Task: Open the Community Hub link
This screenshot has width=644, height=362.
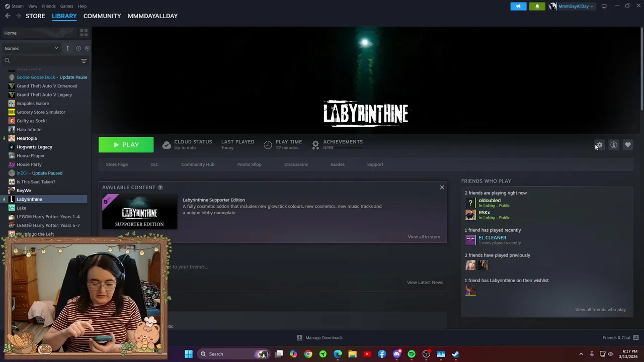Action: pos(198,164)
